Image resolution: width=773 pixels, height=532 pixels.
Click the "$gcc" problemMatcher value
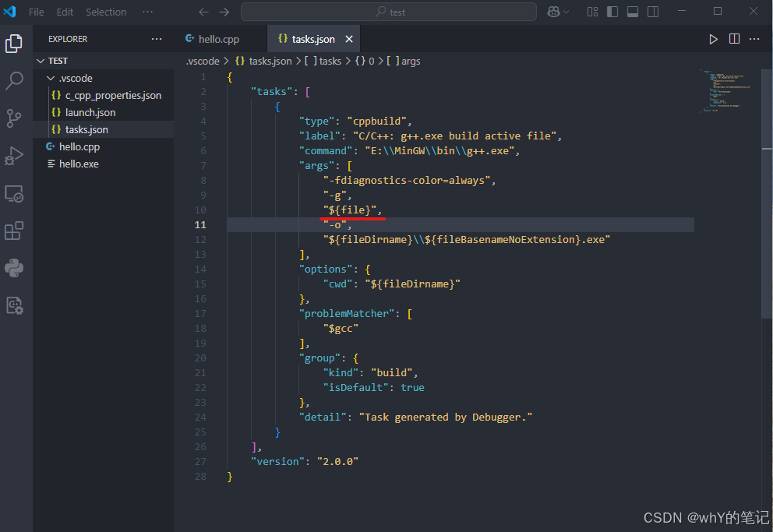pyautogui.click(x=341, y=328)
